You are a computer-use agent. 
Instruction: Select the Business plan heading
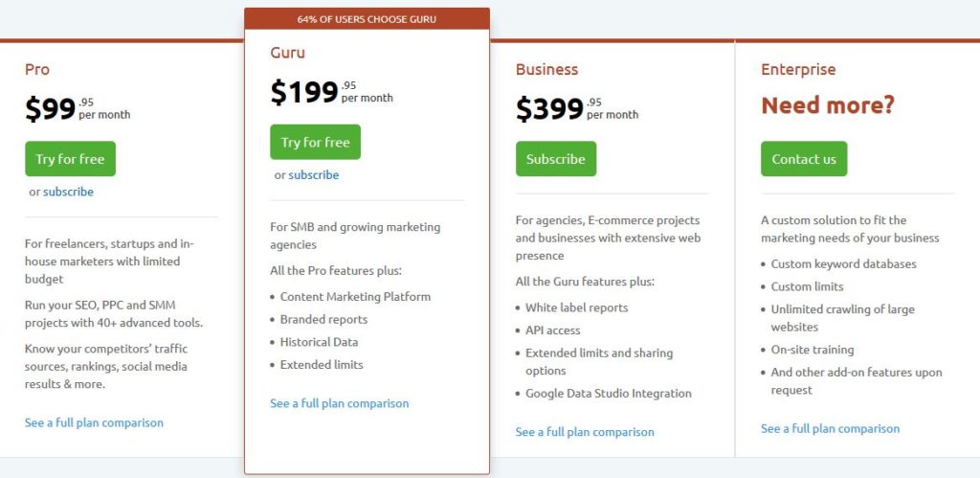click(546, 69)
